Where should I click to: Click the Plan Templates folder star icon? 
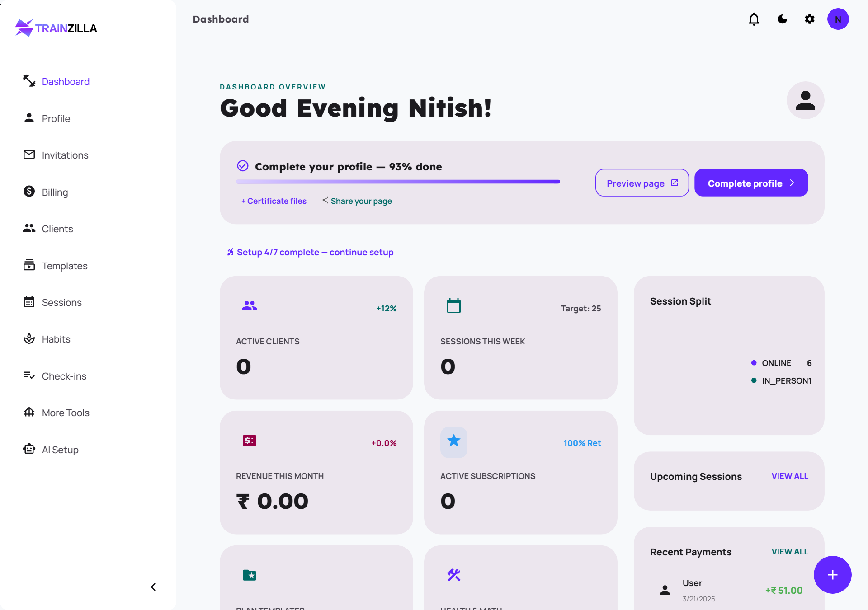pos(250,575)
